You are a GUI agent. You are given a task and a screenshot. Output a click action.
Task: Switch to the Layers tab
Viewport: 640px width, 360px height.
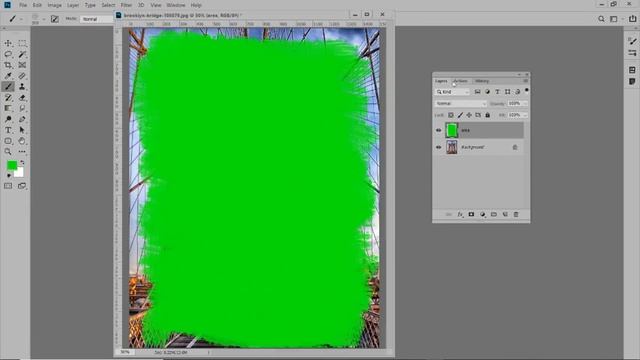[x=441, y=81]
